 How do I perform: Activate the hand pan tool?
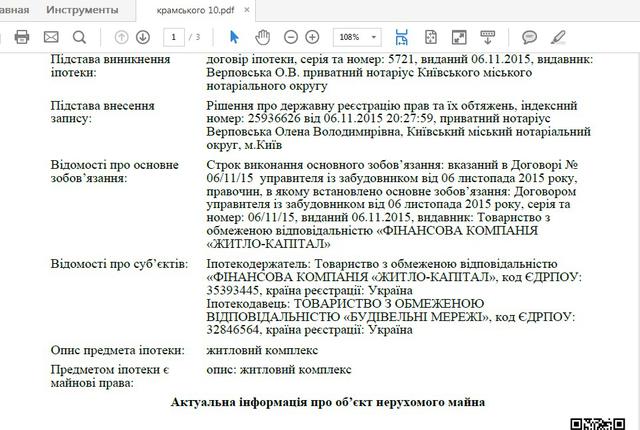262,37
